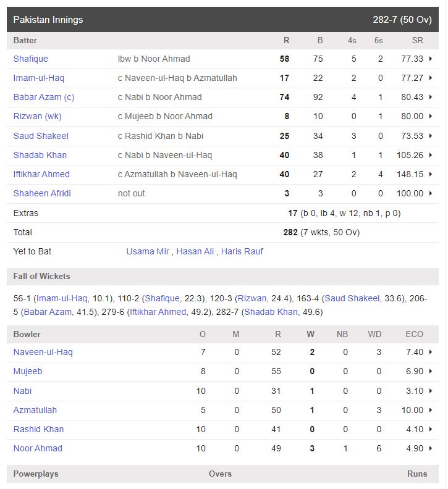Open Shafique's batter profile link
Image resolution: width=448 pixels, height=489 pixels.
[30, 59]
